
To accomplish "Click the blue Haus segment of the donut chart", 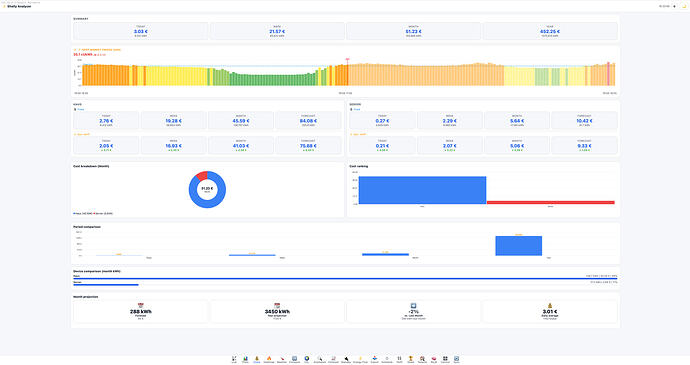I will [208, 204].
